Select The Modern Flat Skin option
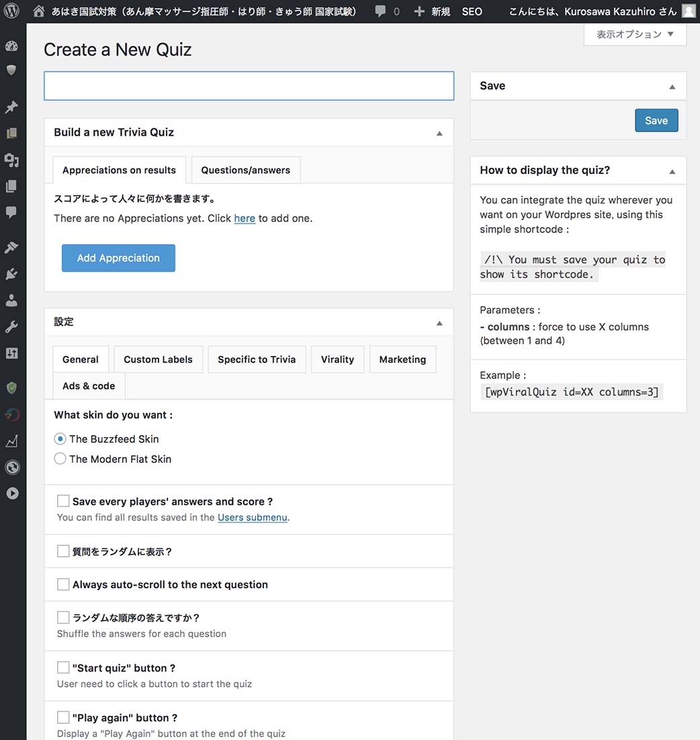The width and height of the screenshot is (700, 740). point(60,459)
